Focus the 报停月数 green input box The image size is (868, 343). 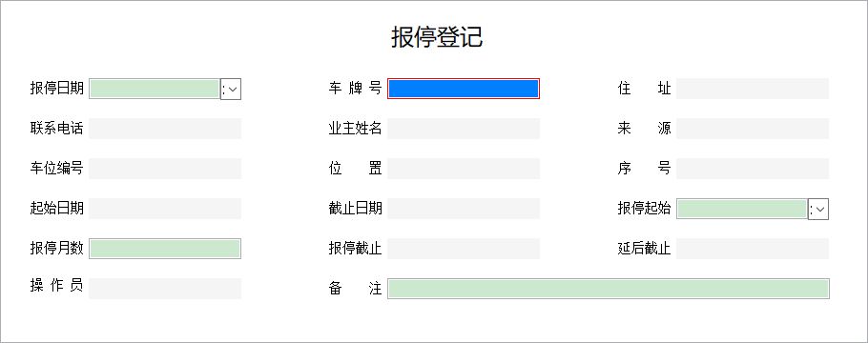coord(165,249)
